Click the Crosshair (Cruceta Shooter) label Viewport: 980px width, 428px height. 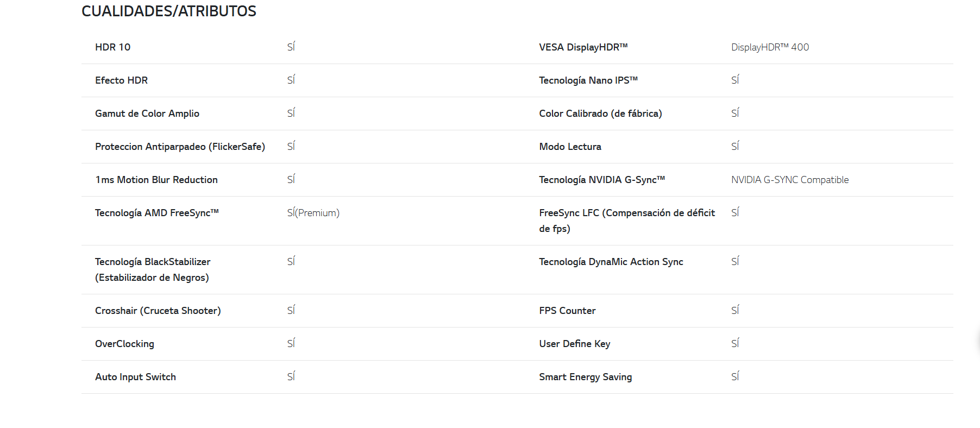click(x=158, y=311)
